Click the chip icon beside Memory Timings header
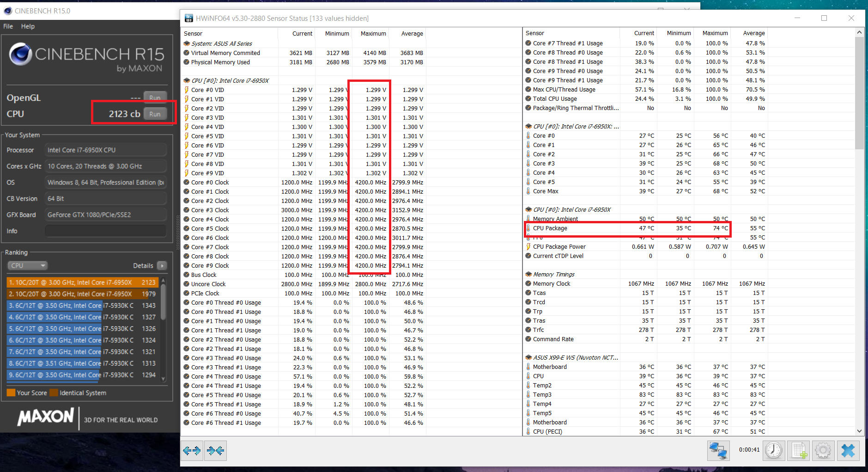The width and height of the screenshot is (868, 472). pos(528,274)
